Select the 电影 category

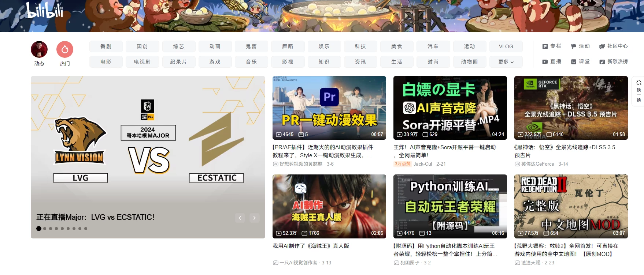106,62
